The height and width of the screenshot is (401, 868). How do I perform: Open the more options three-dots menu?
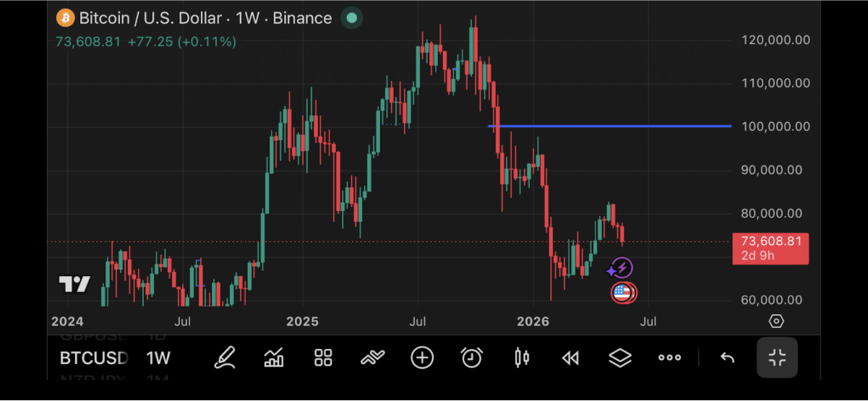coord(669,357)
